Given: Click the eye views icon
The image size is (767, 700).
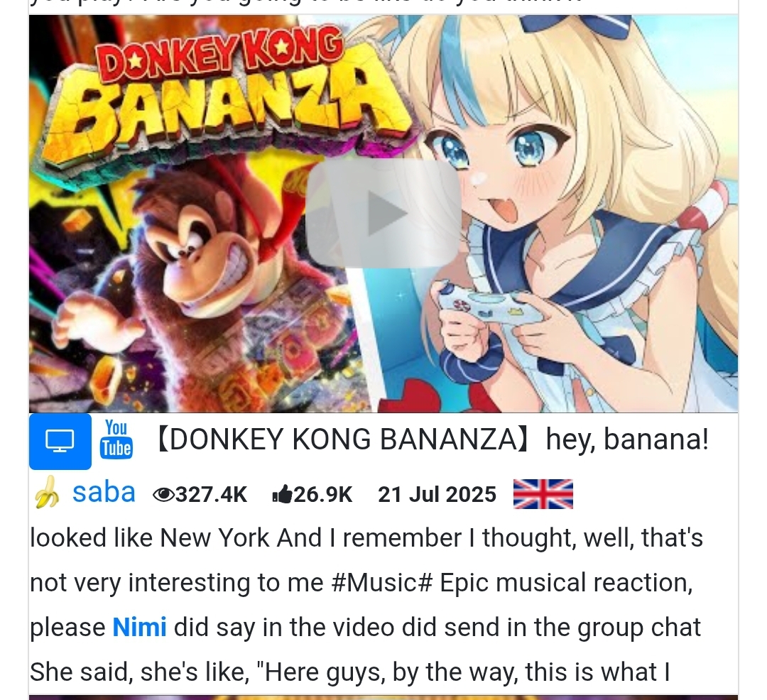Looking at the screenshot, I should (163, 495).
